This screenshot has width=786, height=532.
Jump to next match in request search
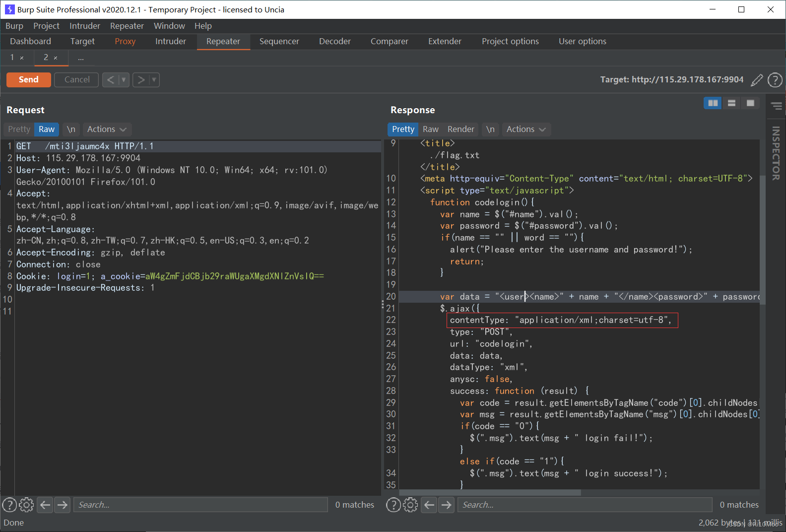[62, 505]
